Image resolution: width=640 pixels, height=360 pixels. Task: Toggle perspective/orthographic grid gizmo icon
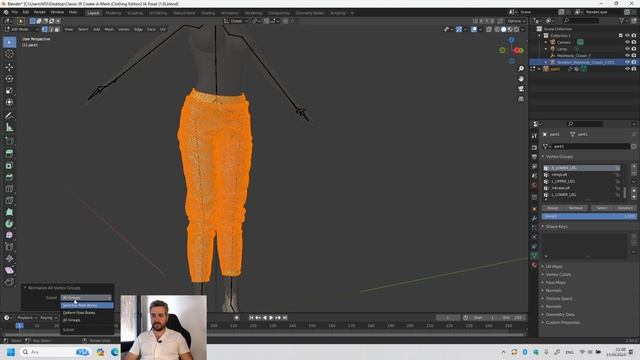click(x=521, y=99)
